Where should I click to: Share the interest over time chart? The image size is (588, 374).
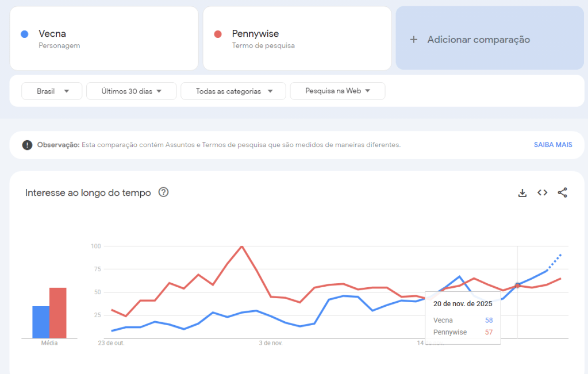click(562, 193)
